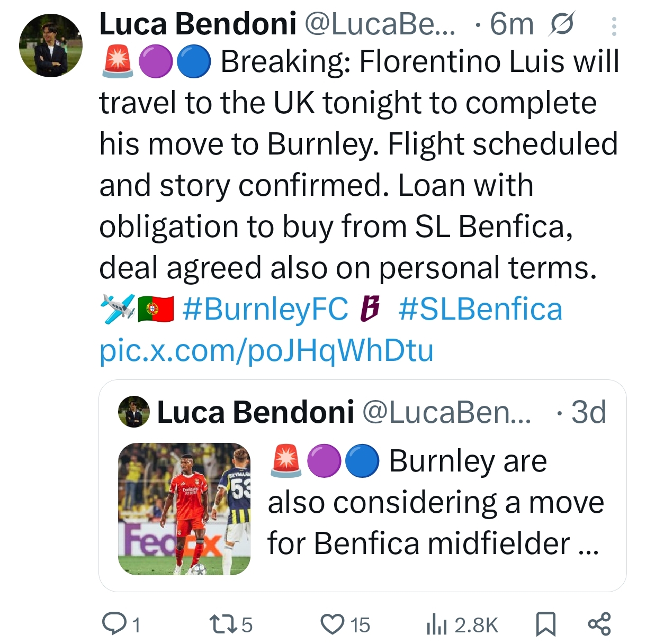Open the pic.x.com/poJHqWhDtu link
The image size is (646, 644).
pos(266,350)
